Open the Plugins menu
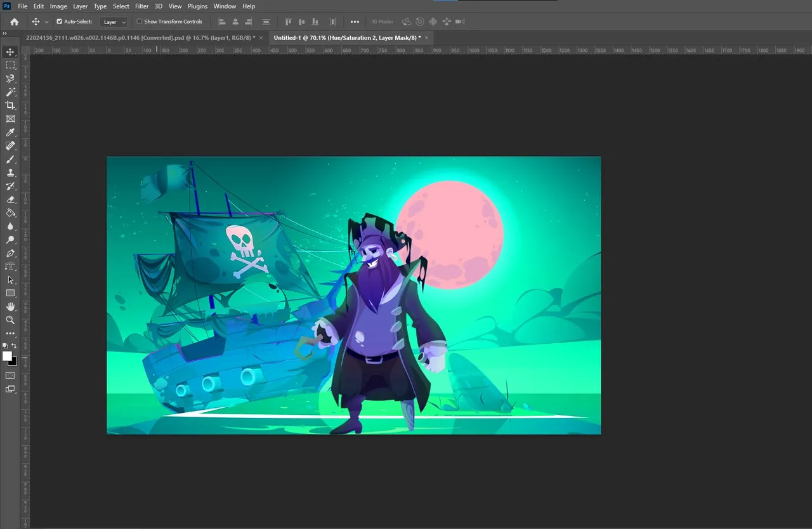The height and width of the screenshot is (529, 812). [197, 6]
